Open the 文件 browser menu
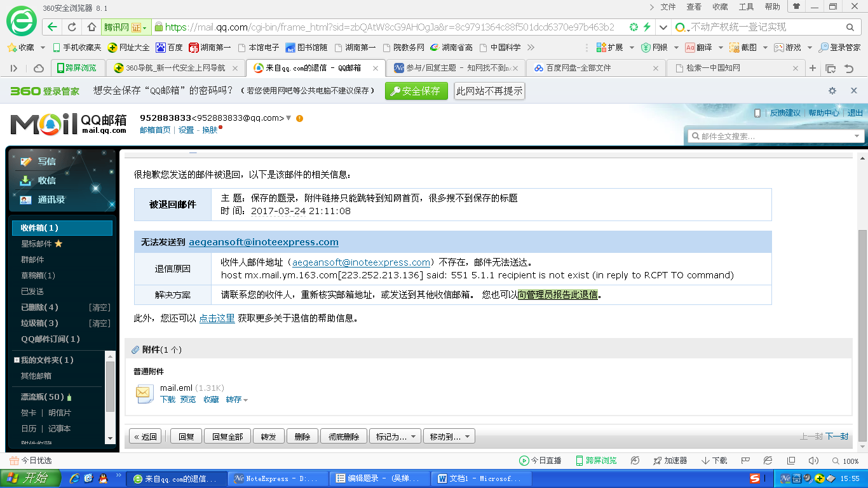Image resolution: width=868 pixels, height=488 pixels. click(668, 7)
